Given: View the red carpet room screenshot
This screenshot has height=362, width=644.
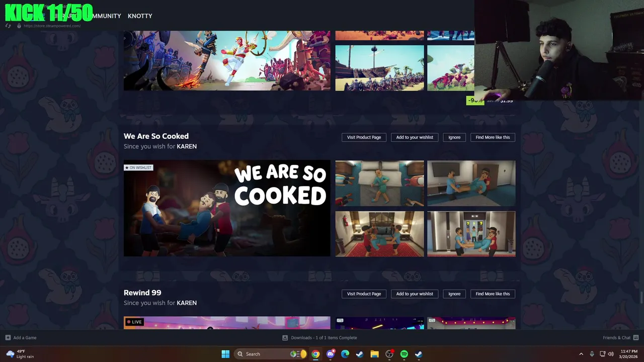Looking at the screenshot, I should click(380, 234).
